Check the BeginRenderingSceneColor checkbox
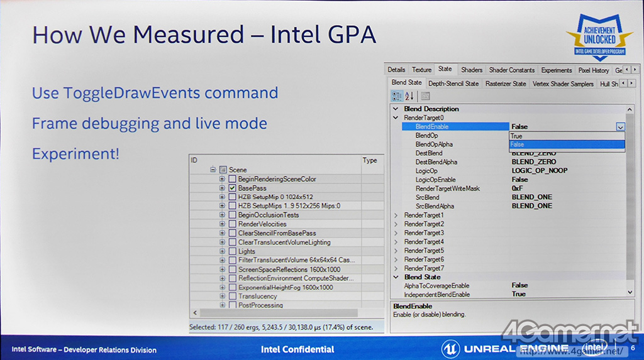Image resolution: width=644 pixels, height=360 pixels. click(x=233, y=179)
